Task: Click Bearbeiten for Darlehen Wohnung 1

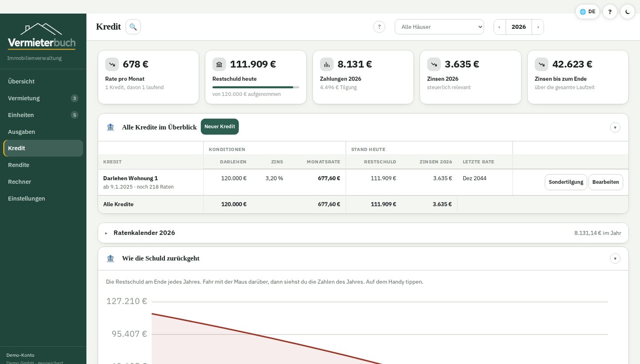Action: (x=606, y=182)
